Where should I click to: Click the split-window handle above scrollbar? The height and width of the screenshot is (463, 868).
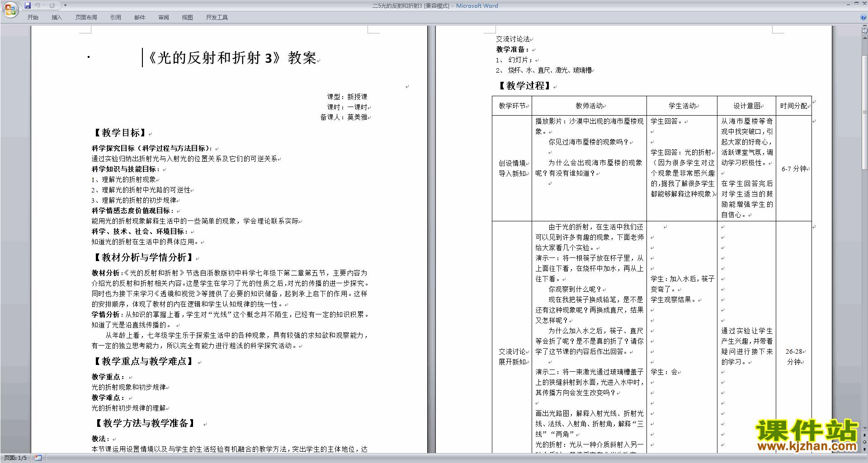[865, 26]
